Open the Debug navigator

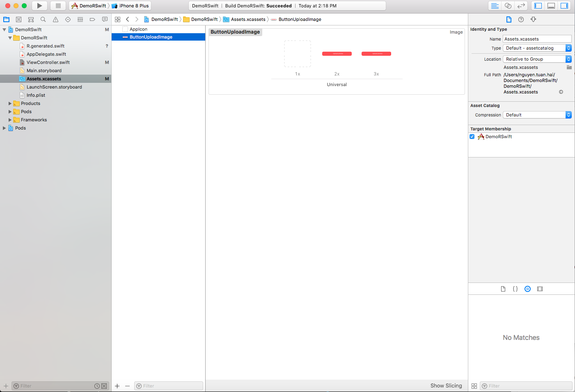tap(80, 19)
